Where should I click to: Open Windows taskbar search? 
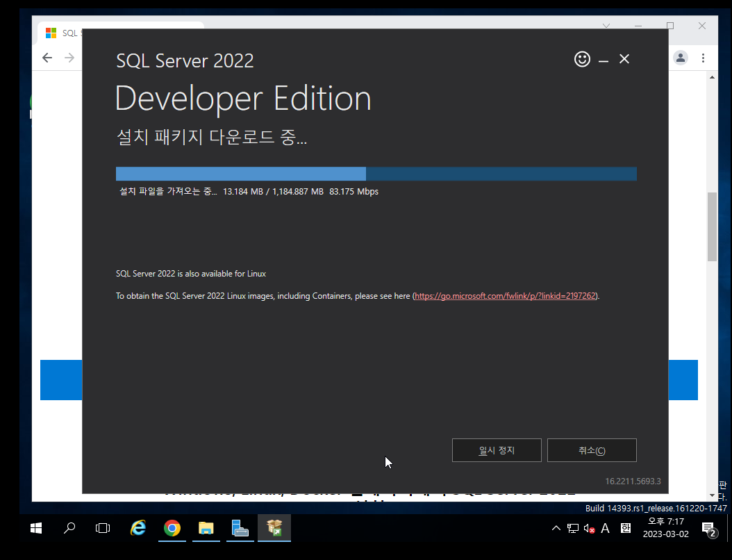click(69, 528)
